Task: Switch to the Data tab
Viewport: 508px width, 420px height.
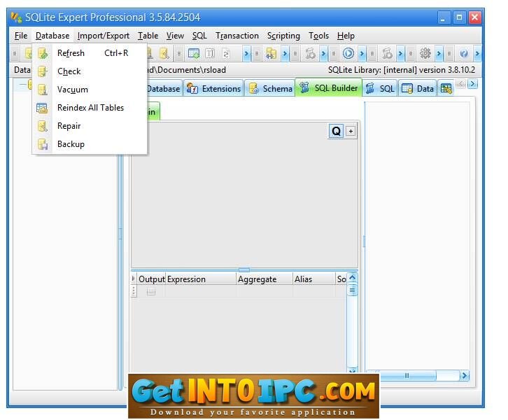Action: (417, 88)
